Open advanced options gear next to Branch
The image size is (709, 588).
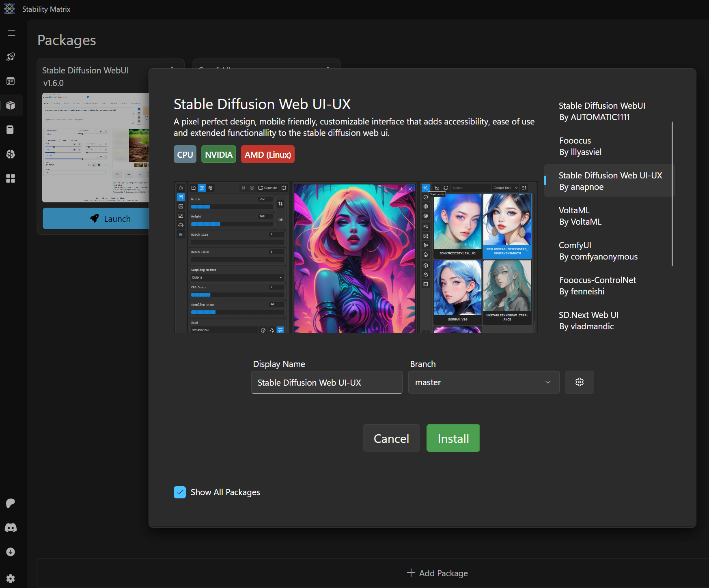coord(579,382)
